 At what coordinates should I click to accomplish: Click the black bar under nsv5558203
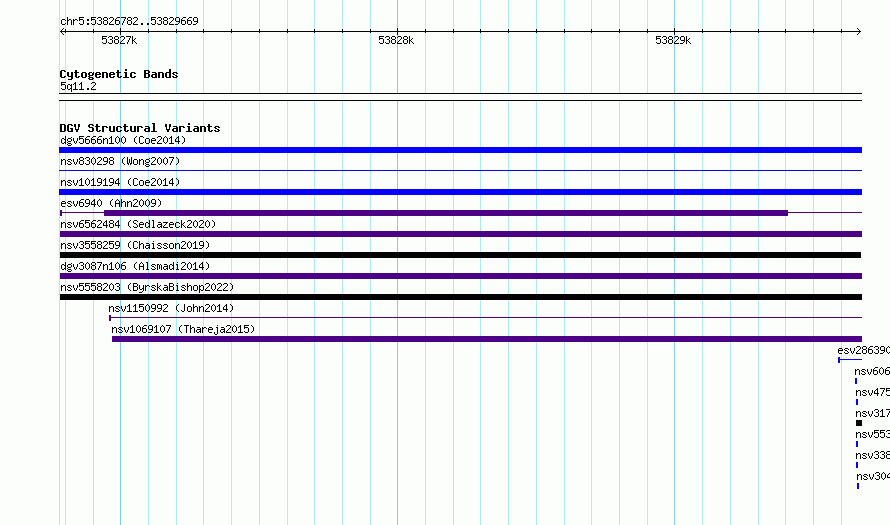click(x=460, y=297)
